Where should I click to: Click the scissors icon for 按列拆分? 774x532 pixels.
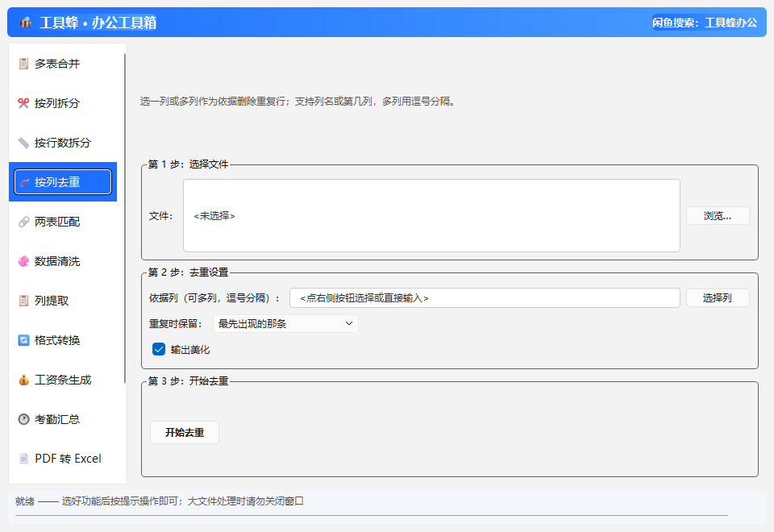click(23, 103)
